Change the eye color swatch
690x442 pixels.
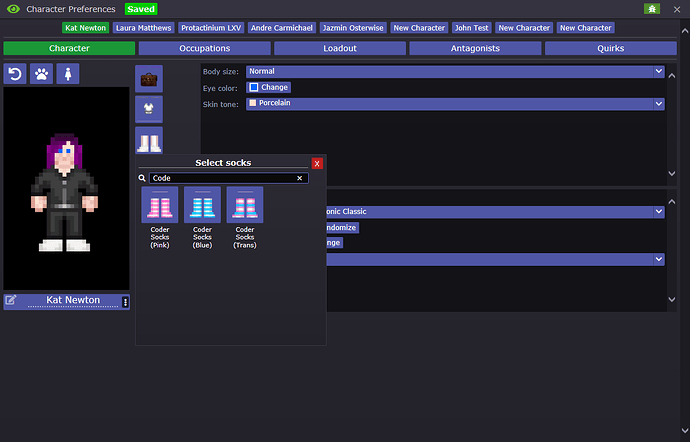point(268,88)
